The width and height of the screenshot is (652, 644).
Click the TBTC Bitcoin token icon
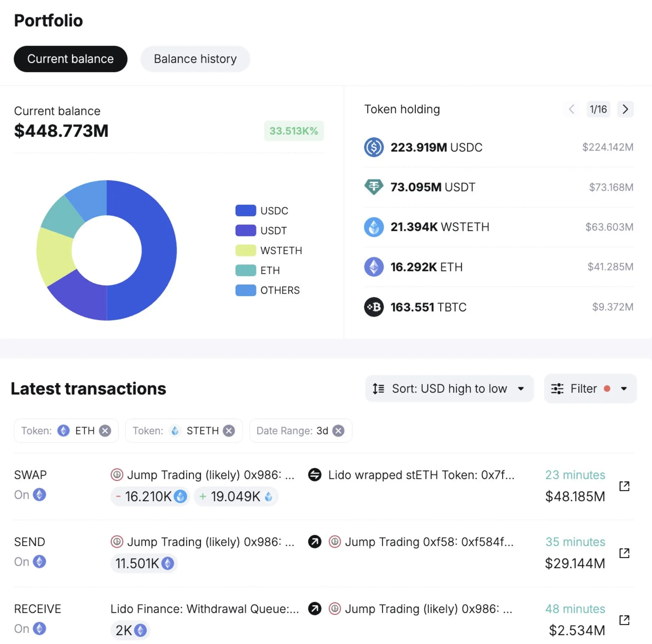(373, 307)
